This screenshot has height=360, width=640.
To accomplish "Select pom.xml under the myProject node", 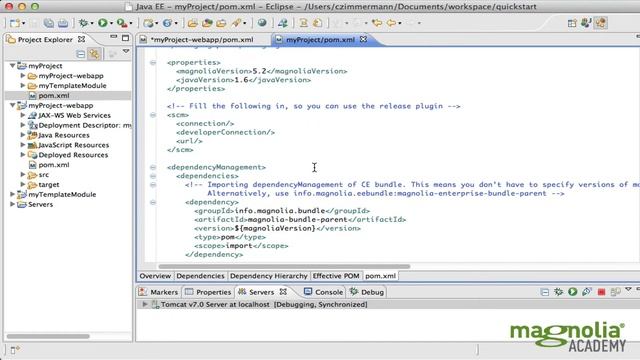I will [53, 96].
